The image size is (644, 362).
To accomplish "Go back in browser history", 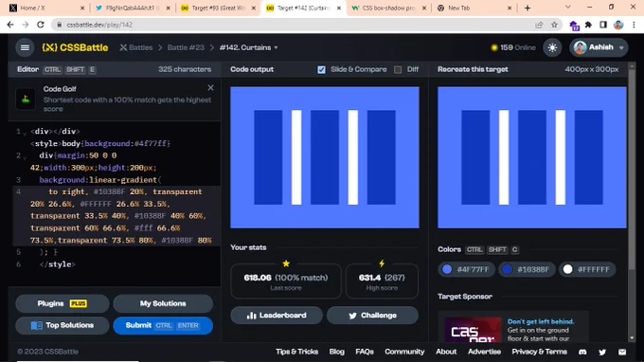I will 10,25.
